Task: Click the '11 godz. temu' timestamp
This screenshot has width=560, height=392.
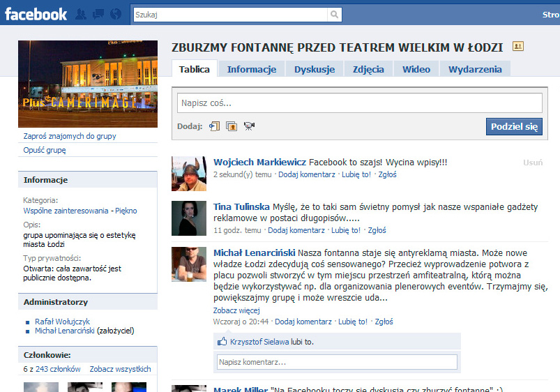Action: (x=237, y=230)
